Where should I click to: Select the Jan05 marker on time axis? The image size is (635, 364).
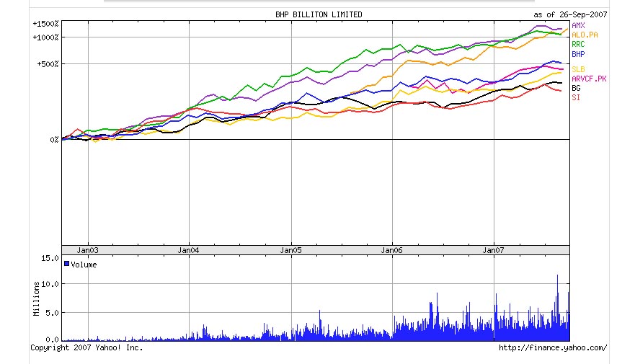tap(291, 250)
